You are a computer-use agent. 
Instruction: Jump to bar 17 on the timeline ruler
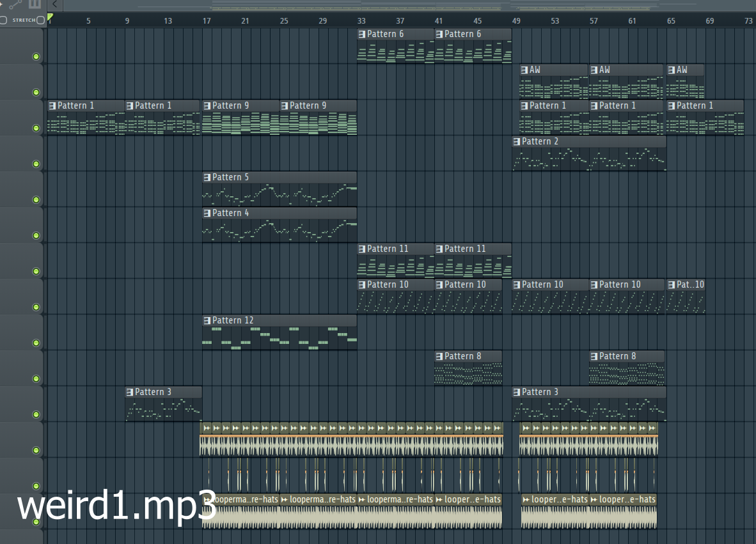coord(207,20)
